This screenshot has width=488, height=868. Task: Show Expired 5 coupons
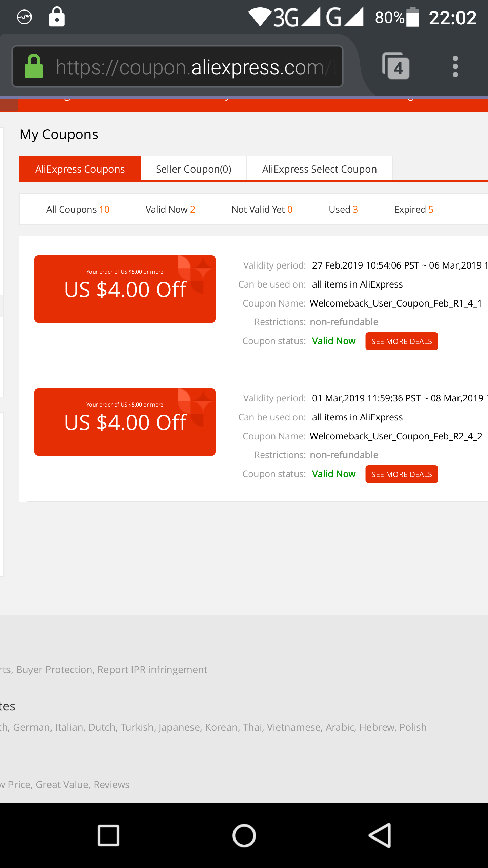414,210
